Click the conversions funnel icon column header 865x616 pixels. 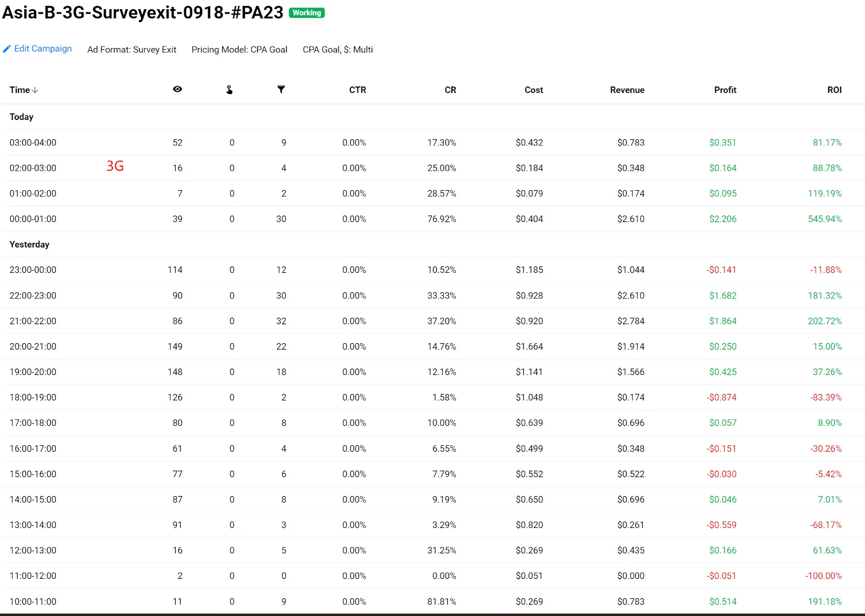pos(281,89)
